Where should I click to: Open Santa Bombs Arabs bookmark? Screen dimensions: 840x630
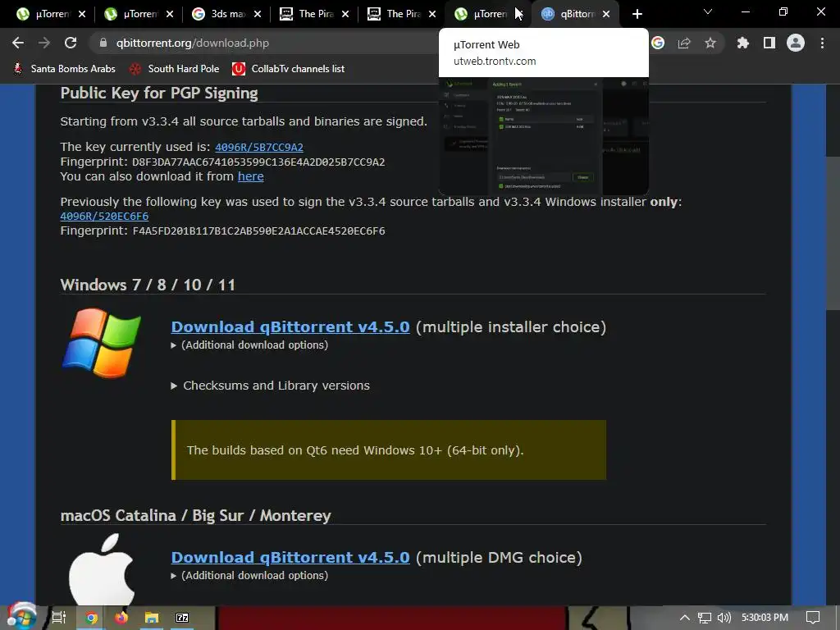pos(64,69)
